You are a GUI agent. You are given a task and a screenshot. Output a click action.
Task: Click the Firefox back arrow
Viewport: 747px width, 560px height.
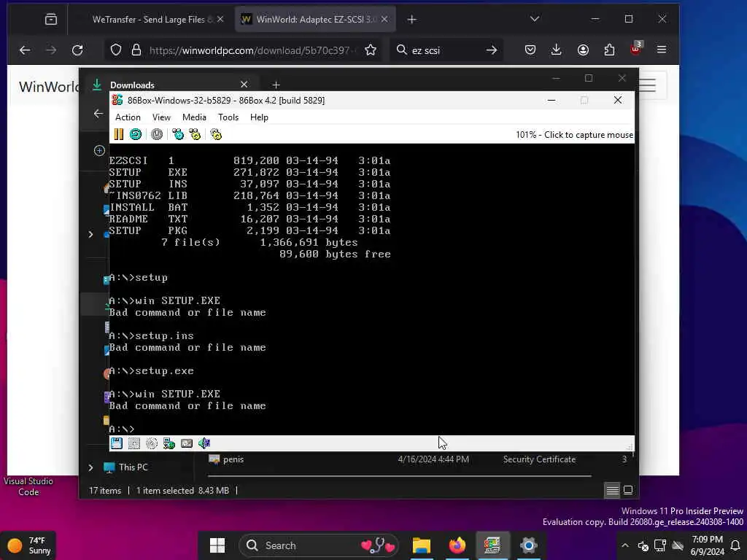tap(25, 50)
